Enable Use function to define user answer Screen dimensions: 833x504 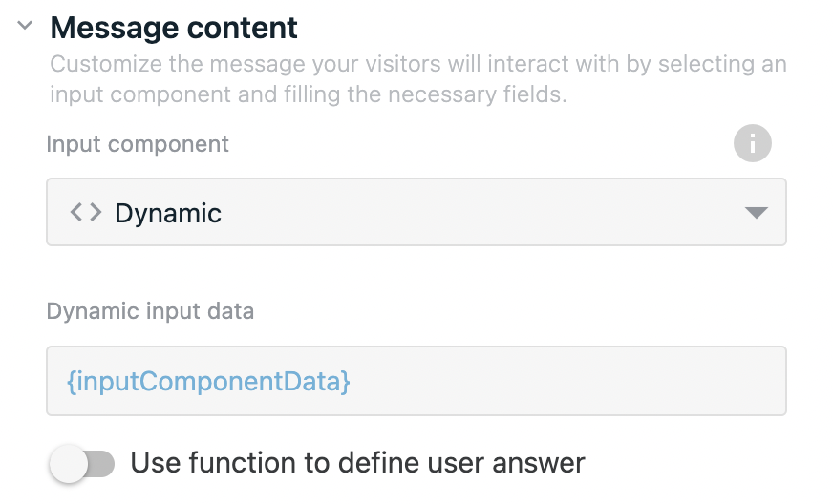[x=82, y=464]
